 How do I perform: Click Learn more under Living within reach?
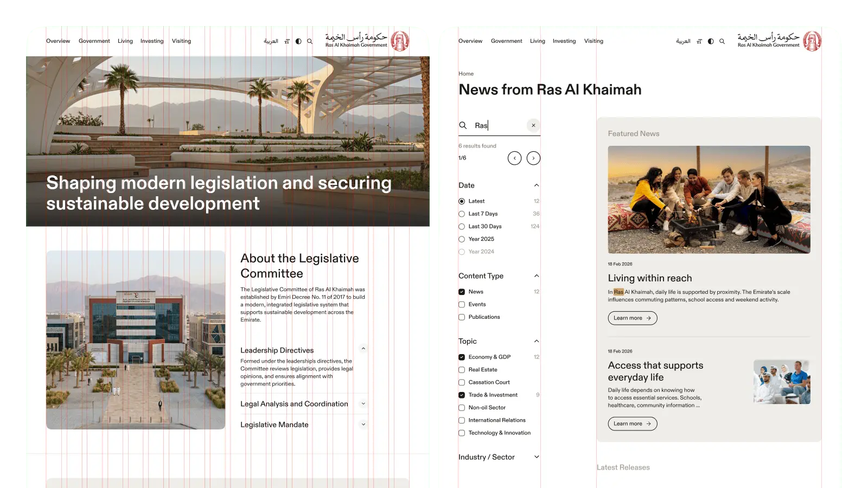(633, 318)
